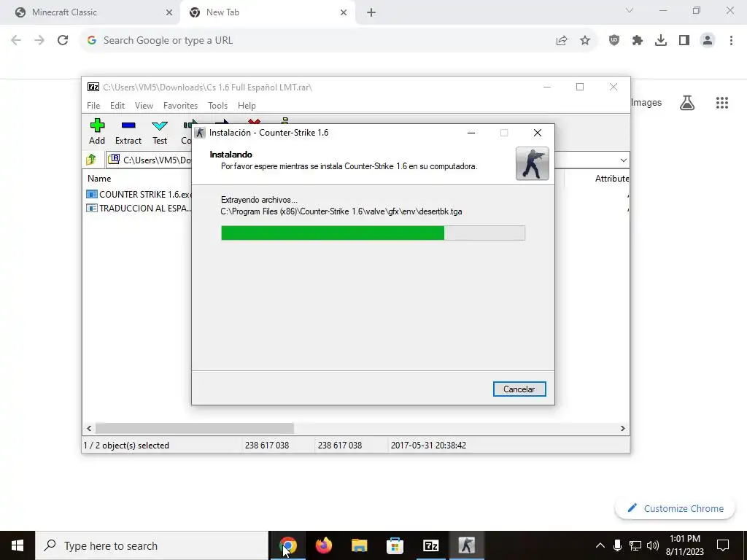Open the 7-Zip View menu

click(x=144, y=106)
